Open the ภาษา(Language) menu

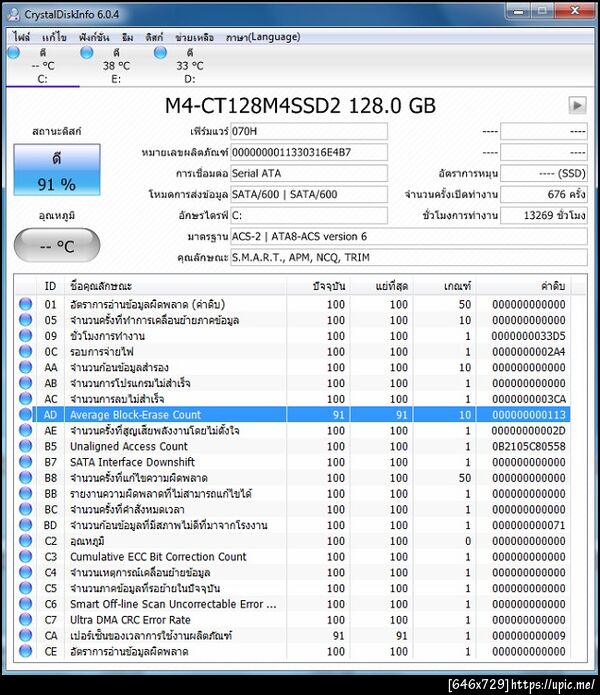(x=263, y=37)
